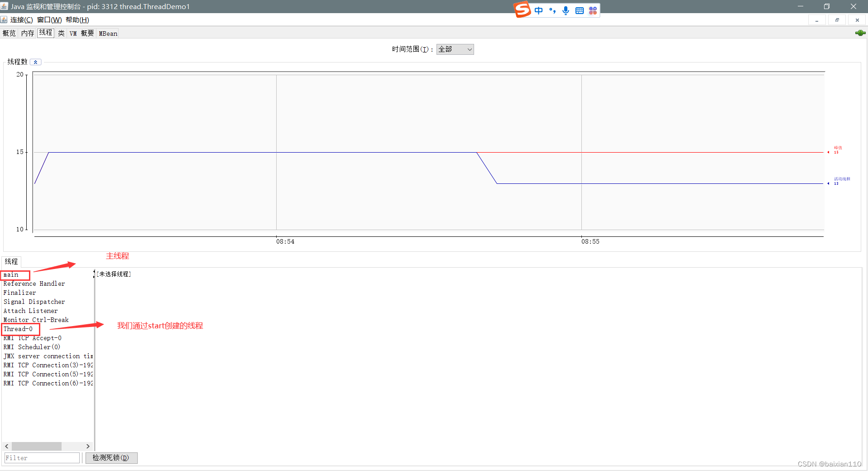Open the 帮助(H) menu
The height and width of the screenshot is (471, 868).
click(x=77, y=20)
